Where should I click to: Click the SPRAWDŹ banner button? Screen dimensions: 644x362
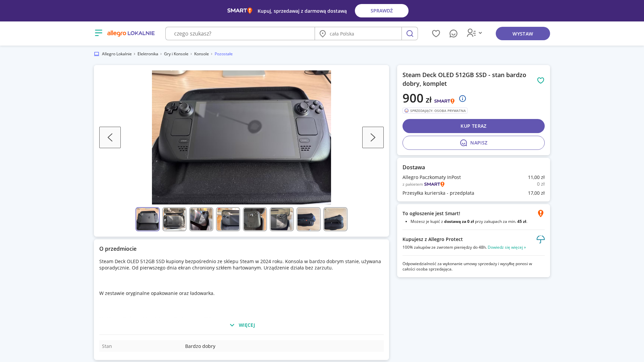[x=382, y=11]
